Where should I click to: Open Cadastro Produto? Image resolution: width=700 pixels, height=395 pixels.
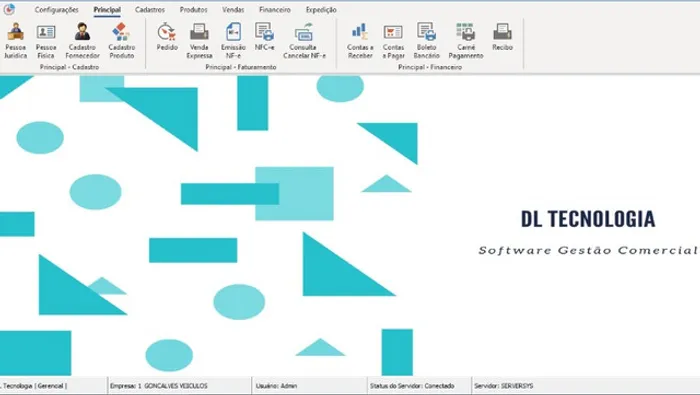point(121,41)
